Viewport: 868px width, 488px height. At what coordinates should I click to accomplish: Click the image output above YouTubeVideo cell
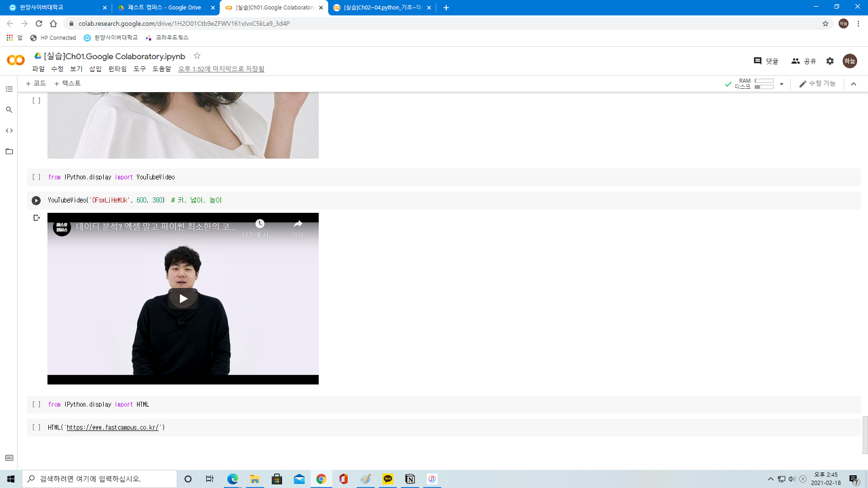[x=183, y=125]
